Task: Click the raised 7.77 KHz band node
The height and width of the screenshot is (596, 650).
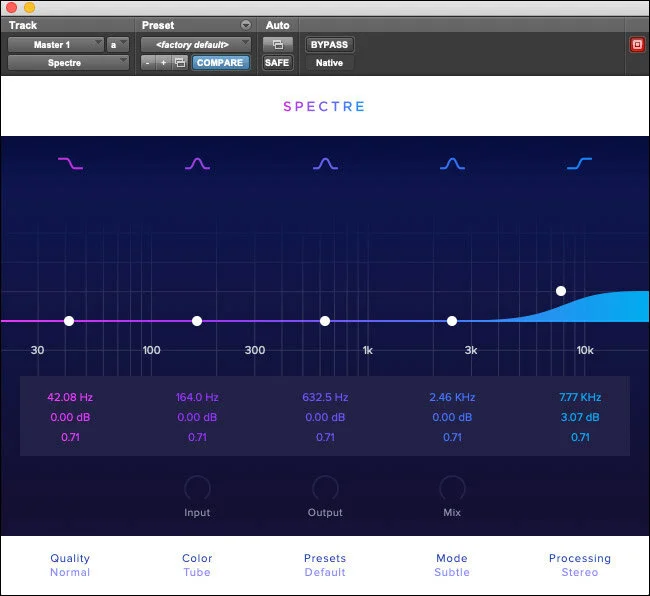Action: tap(561, 291)
